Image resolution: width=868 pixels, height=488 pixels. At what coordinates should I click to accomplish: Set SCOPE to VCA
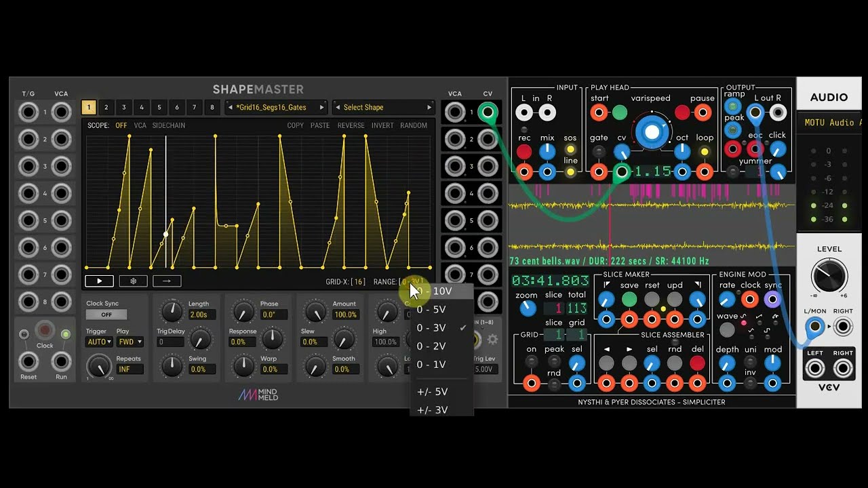click(x=140, y=125)
